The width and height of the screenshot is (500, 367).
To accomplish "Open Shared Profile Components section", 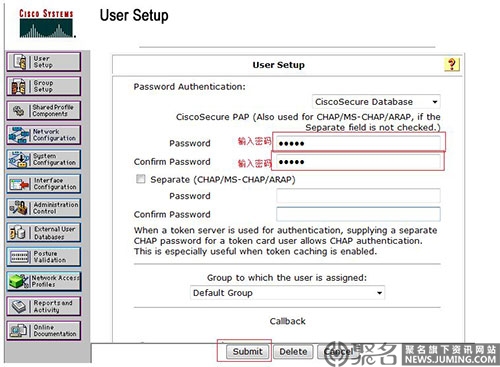I will click(44, 110).
